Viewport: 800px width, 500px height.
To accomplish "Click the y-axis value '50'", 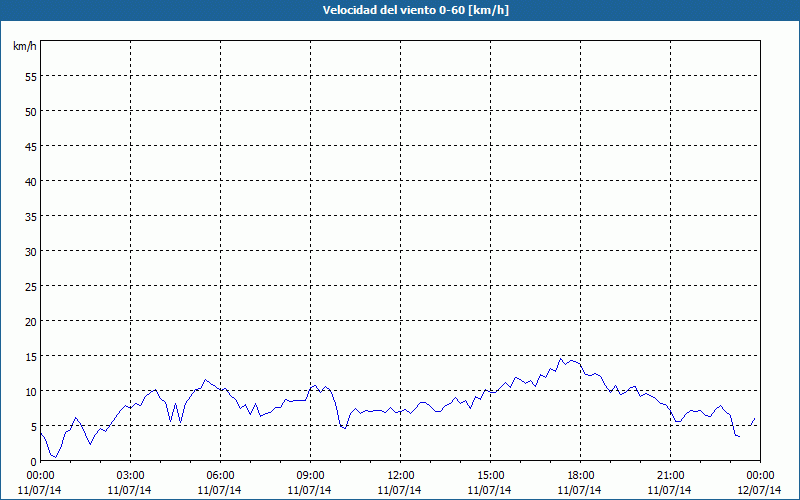I will point(31,112).
